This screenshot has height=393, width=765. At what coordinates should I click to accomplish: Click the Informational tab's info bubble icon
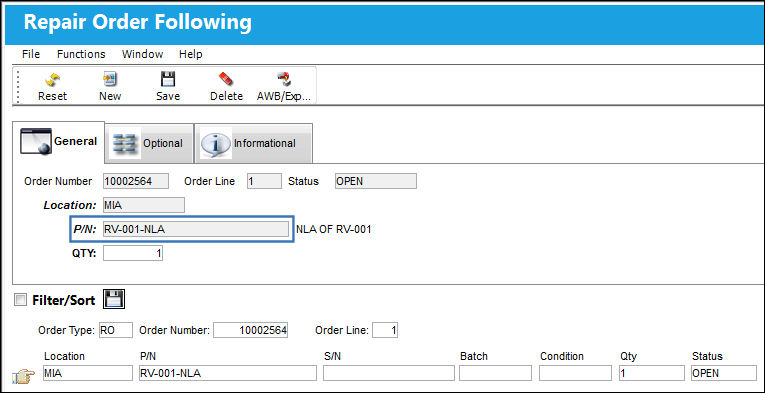216,143
